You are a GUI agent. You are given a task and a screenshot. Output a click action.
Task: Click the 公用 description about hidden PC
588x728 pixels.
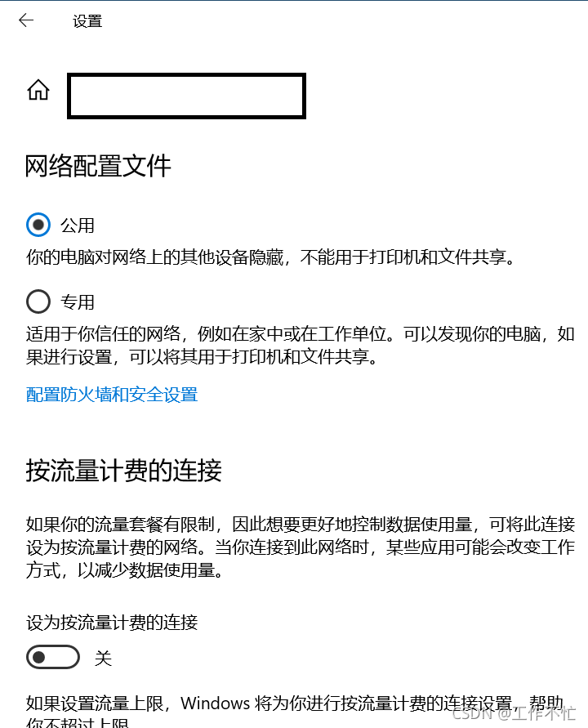pyautogui.click(x=271, y=257)
